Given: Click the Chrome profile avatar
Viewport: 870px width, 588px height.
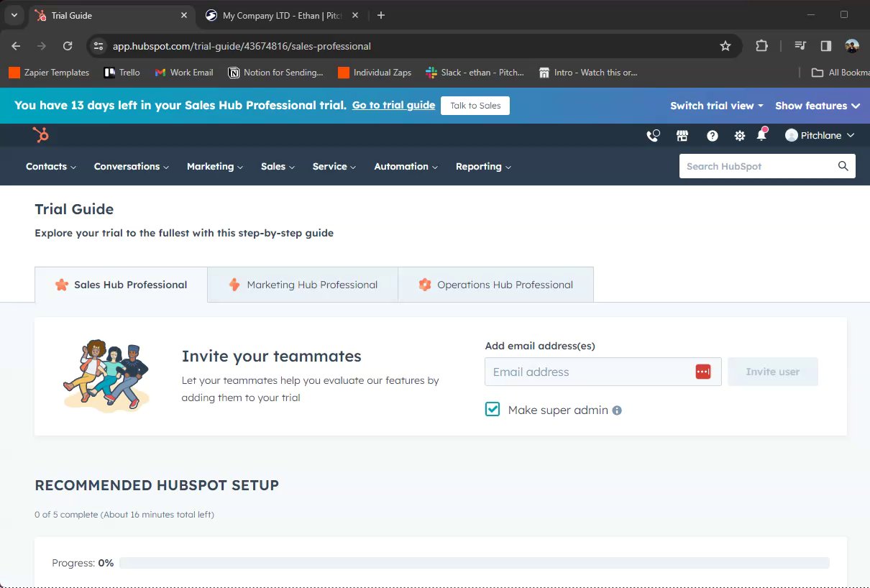Looking at the screenshot, I should click(852, 46).
